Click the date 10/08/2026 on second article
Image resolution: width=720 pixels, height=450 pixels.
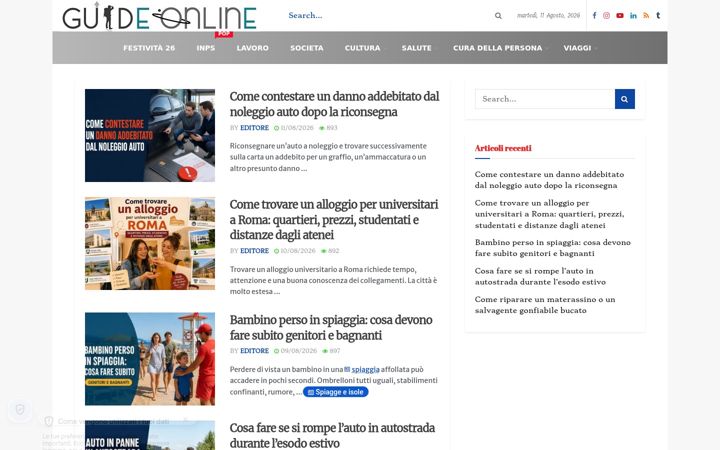tap(295, 251)
